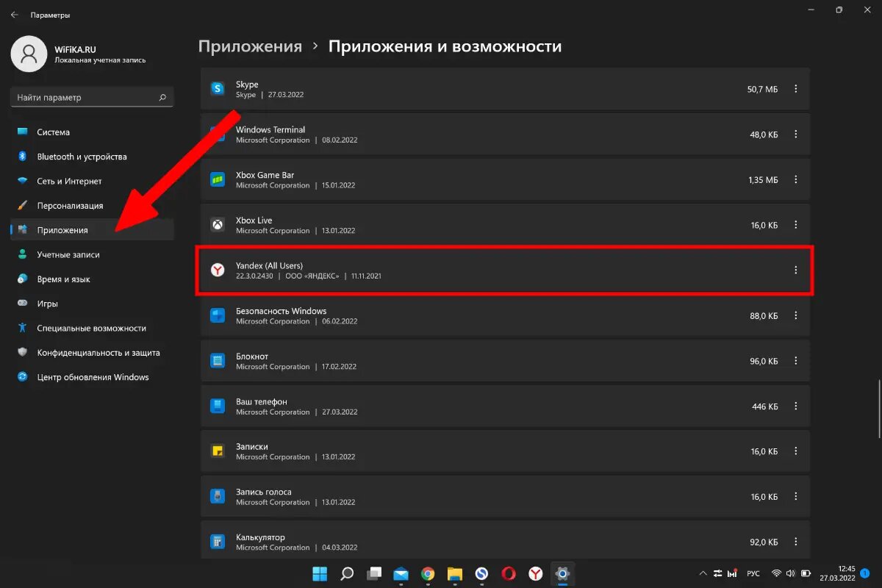Open Время и язык section
The width and height of the screenshot is (882, 588).
92,279
